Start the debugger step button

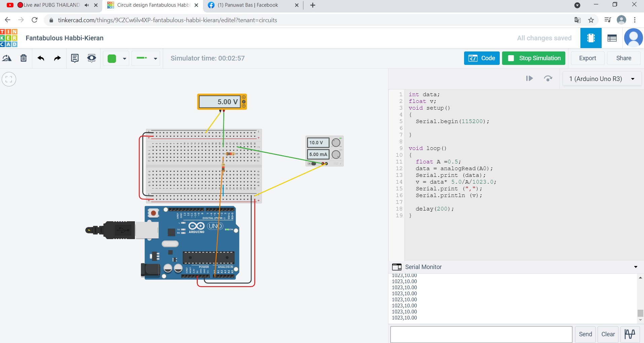pos(529,78)
